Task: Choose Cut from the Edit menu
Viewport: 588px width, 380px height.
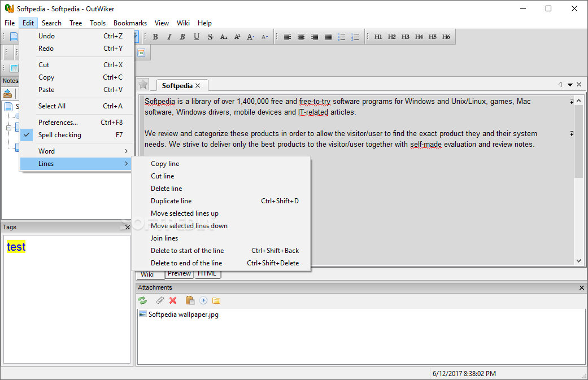Action: click(76, 65)
